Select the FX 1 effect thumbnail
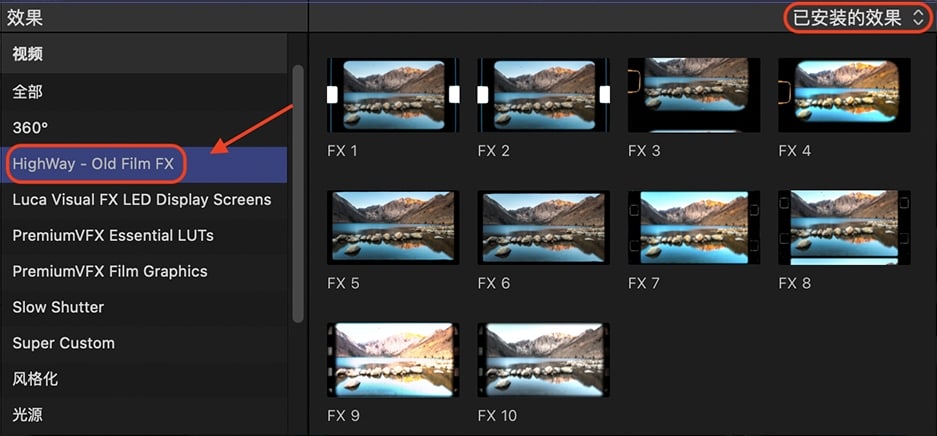The height and width of the screenshot is (436, 937). click(x=393, y=95)
